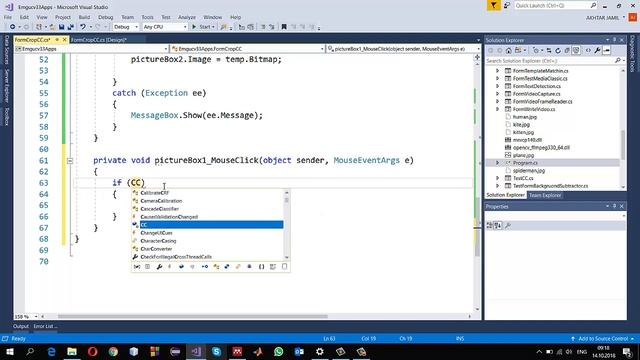Click Sync with Active Document icon
This screenshot has width=640, height=360.
(549, 51)
